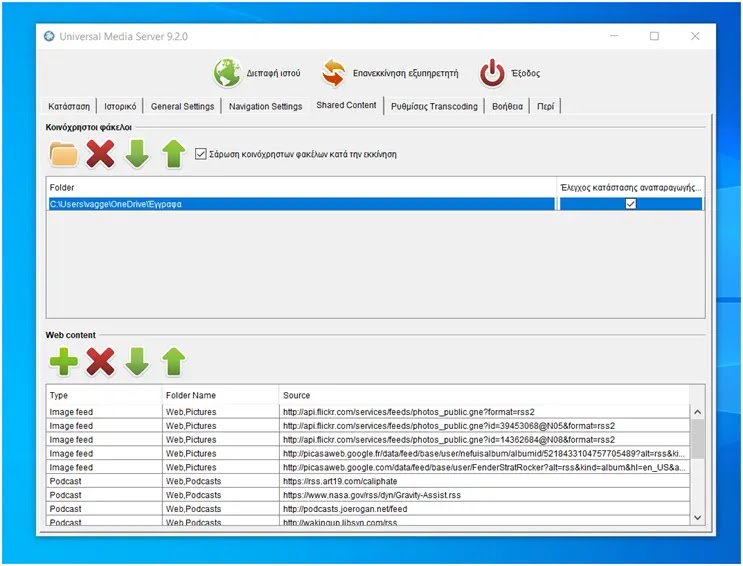This screenshot has width=743, height=566.
Task: Open the Κατάσταση tab
Action: (x=69, y=106)
